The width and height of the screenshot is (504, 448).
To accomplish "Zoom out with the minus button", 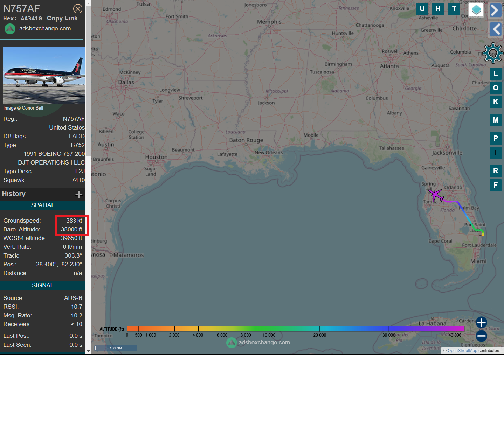I will [x=481, y=336].
